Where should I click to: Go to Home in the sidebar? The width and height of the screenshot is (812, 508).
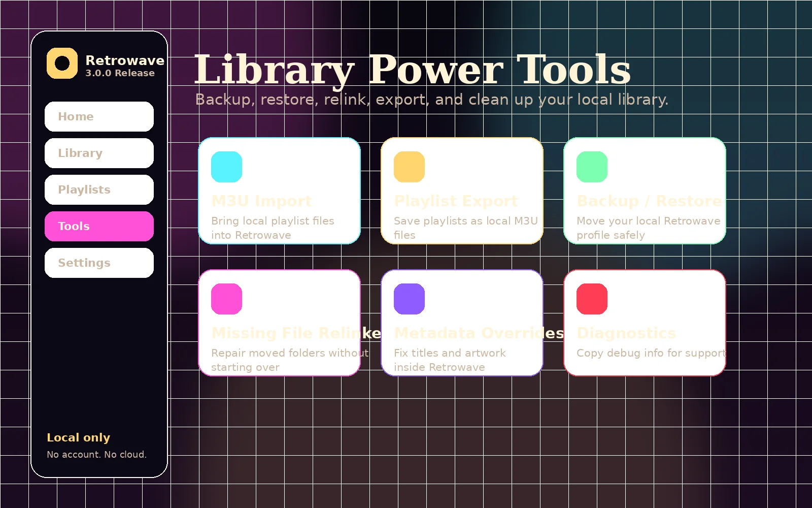(x=99, y=116)
